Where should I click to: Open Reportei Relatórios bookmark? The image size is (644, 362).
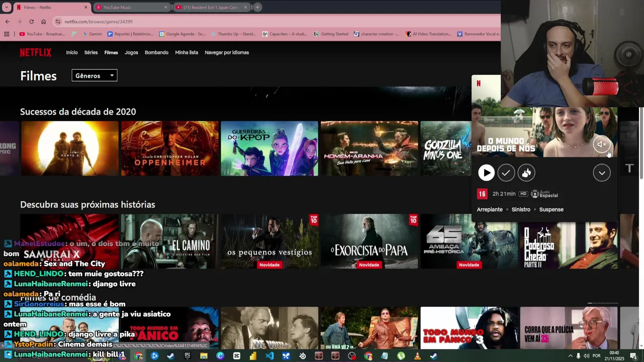(x=131, y=34)
